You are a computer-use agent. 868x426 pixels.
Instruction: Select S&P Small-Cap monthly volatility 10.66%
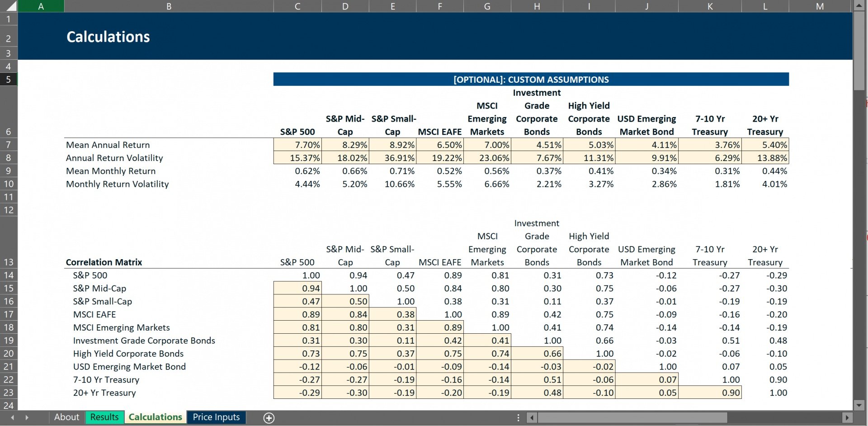pyautogui.click(x=393, y=184)
